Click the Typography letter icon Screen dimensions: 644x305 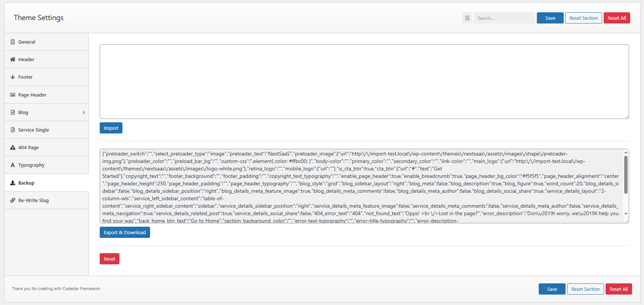point(13,165)
